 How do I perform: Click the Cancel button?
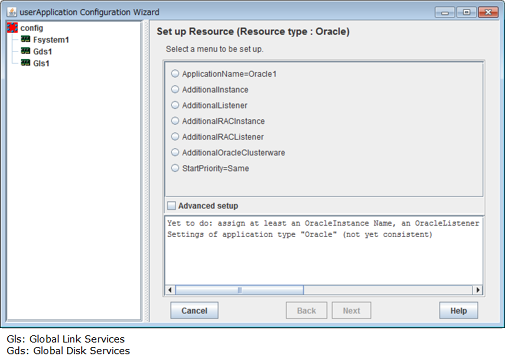click(194, 311)
